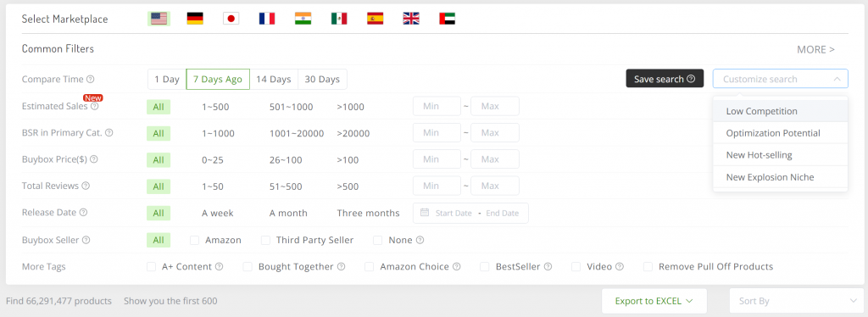Select the Germany marketplace flag
The height and width of the screenshot is (317, 868).
(x=195, y=19)
